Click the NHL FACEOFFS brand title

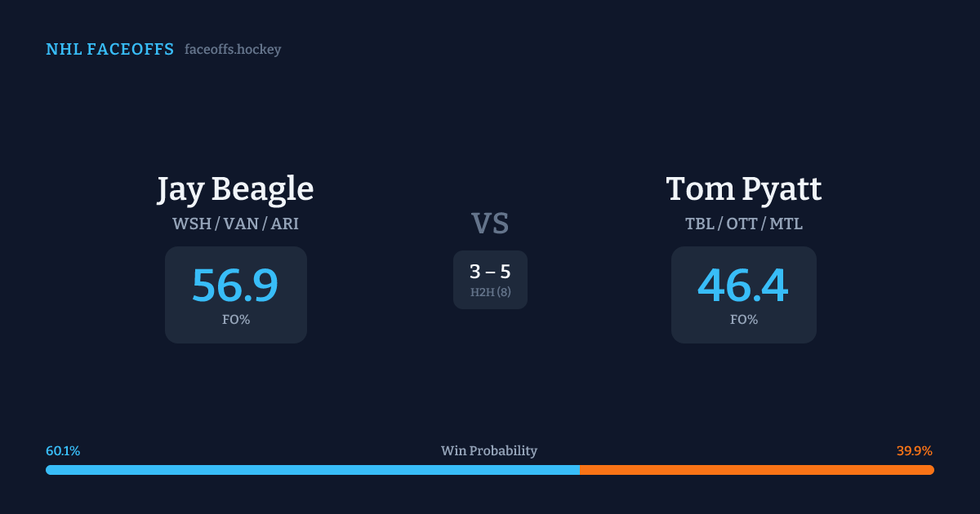pos(109,50)
